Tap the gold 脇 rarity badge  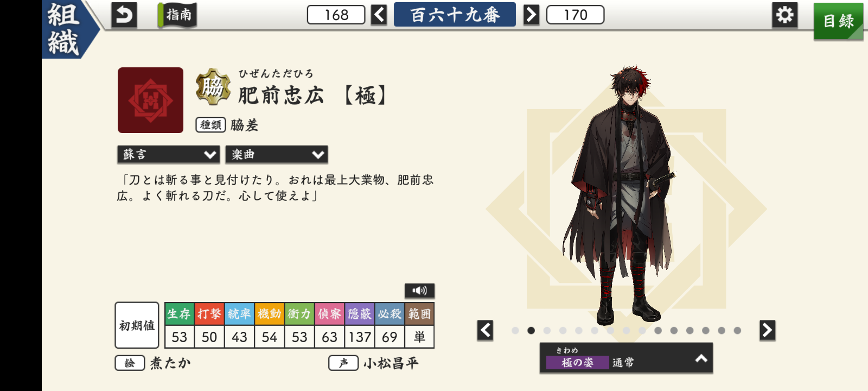click(213, 87)
